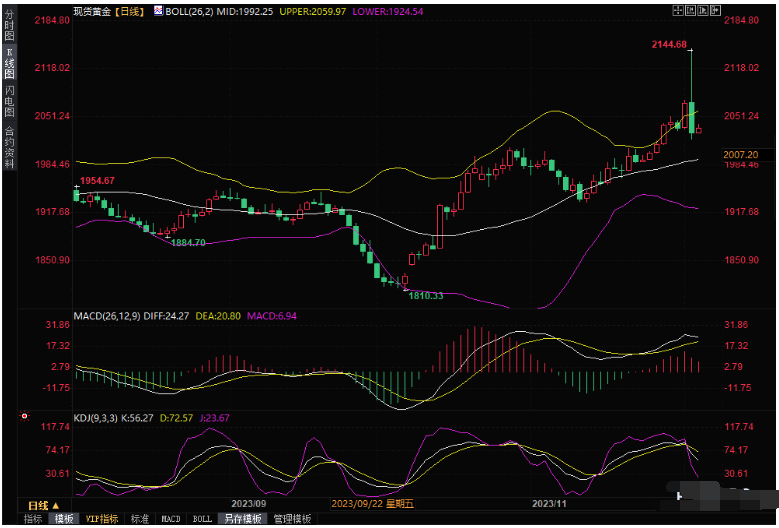This screenshot has width=779, height=528.
Task: Select the 模板 bottom tab
Action: coord(64,519)
